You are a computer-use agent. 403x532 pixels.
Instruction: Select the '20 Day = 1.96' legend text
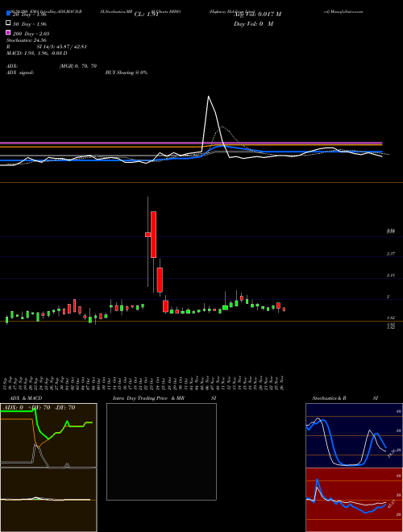coord(30,15)
